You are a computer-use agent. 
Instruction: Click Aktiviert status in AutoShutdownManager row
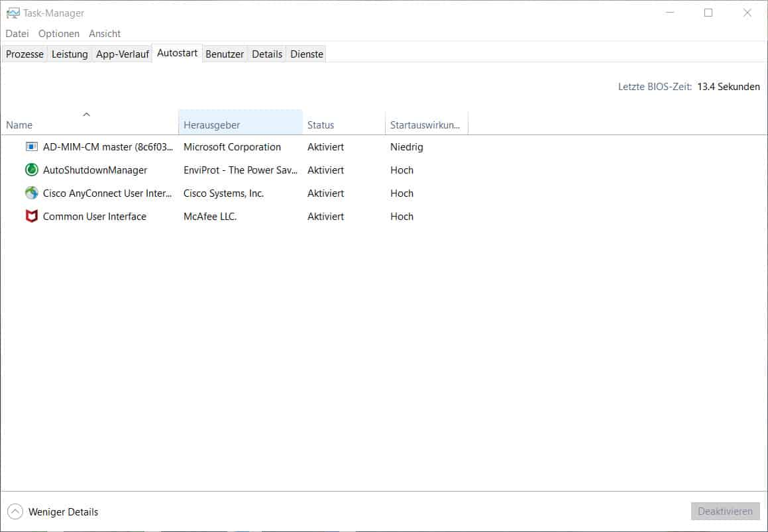pyautogui.click(x=326, y=170)
